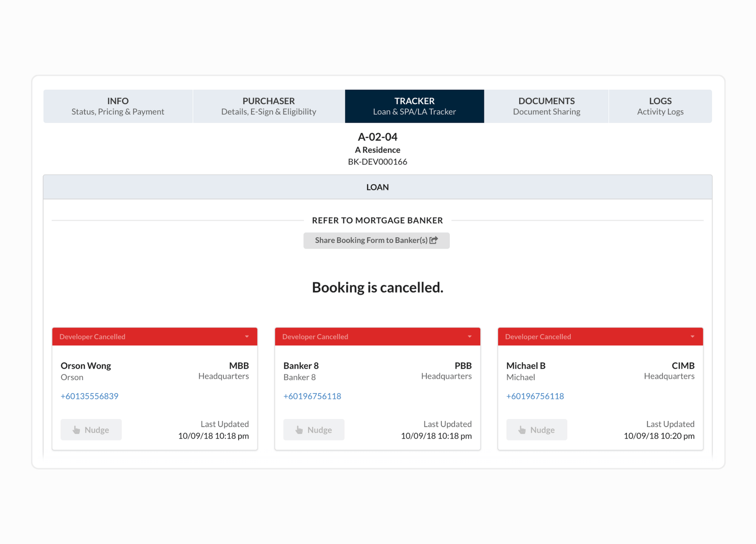Click Banker 8's phone number link
The image size is (756, 544).
[x=312, y=396]
